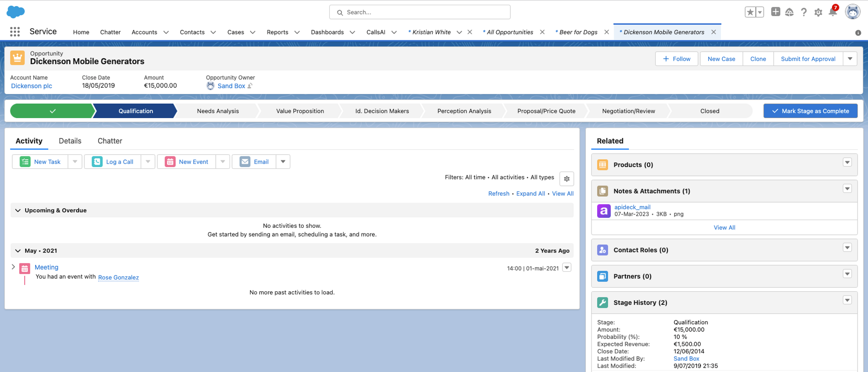Open the Setup gear icon
Viewport: 868px width, 372px height.
(818, 12)
